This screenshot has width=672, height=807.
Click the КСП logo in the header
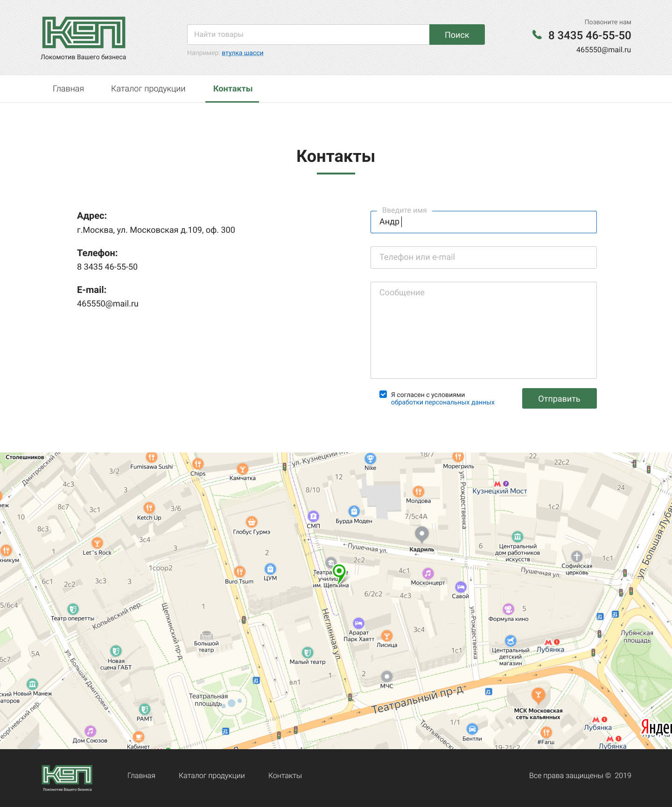(x=84, y=39)
